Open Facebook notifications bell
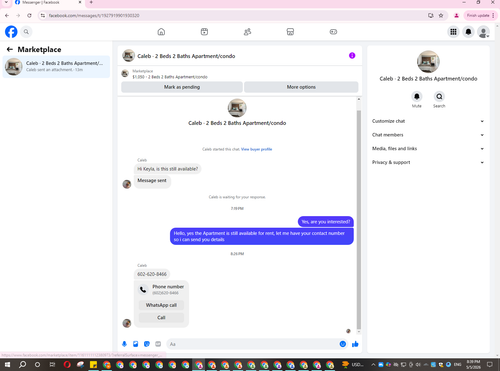 (x=468, y=32)
